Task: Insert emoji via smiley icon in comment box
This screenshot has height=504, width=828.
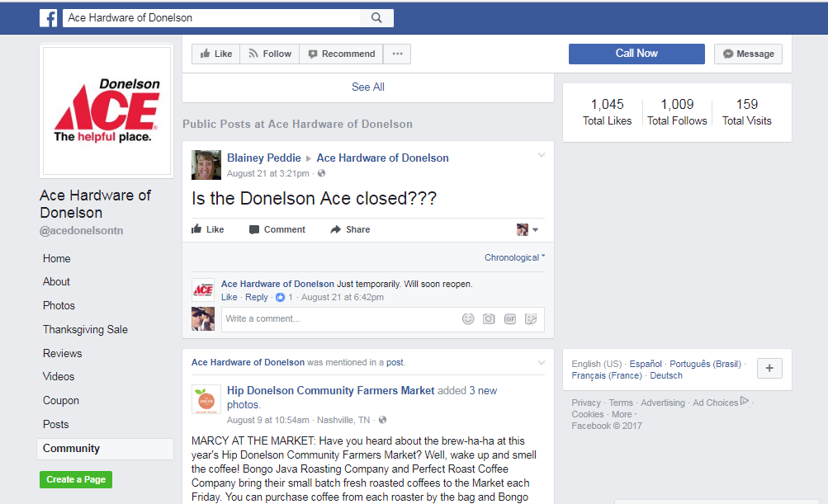Action: (x=468, y=319)
